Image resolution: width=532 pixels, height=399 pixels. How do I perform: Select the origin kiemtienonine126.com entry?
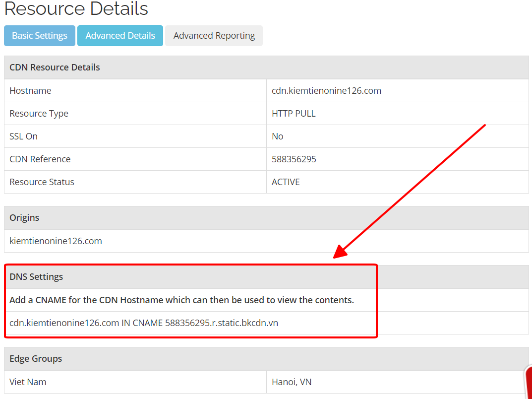pyautogui.click(x=56, y=241)
